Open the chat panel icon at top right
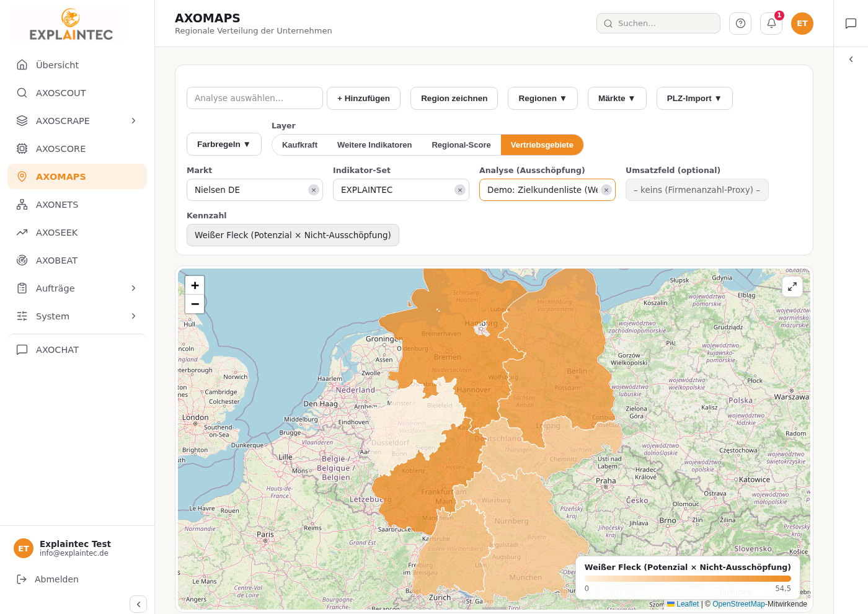 pos(851,24)
